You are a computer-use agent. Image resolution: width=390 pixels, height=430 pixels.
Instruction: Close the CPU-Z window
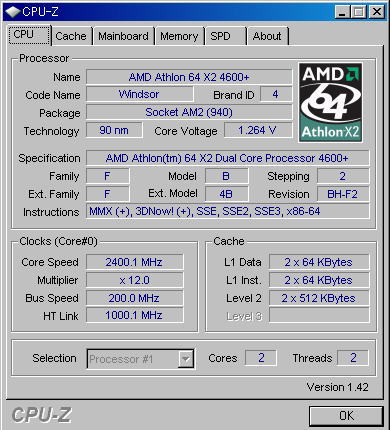[x=377, y=12]
